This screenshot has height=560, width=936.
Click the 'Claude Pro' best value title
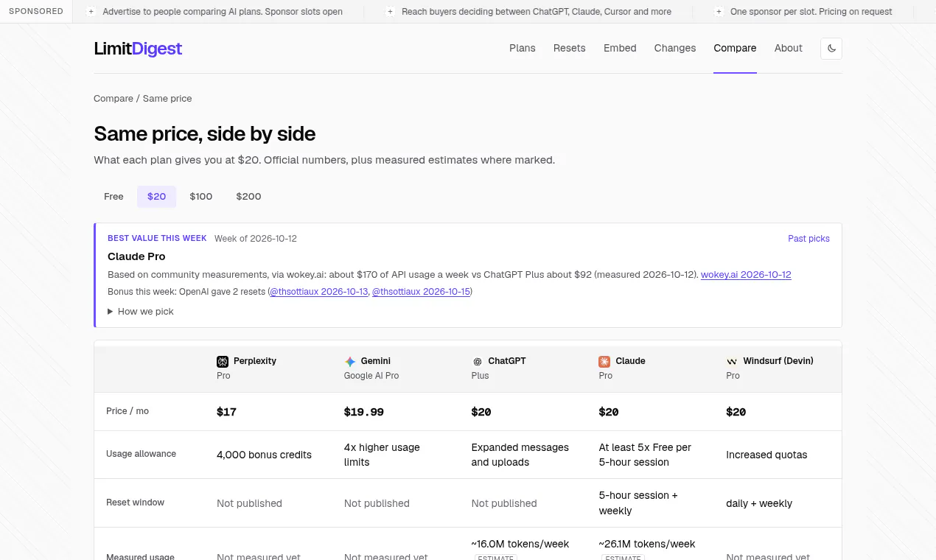pos(136,256)
